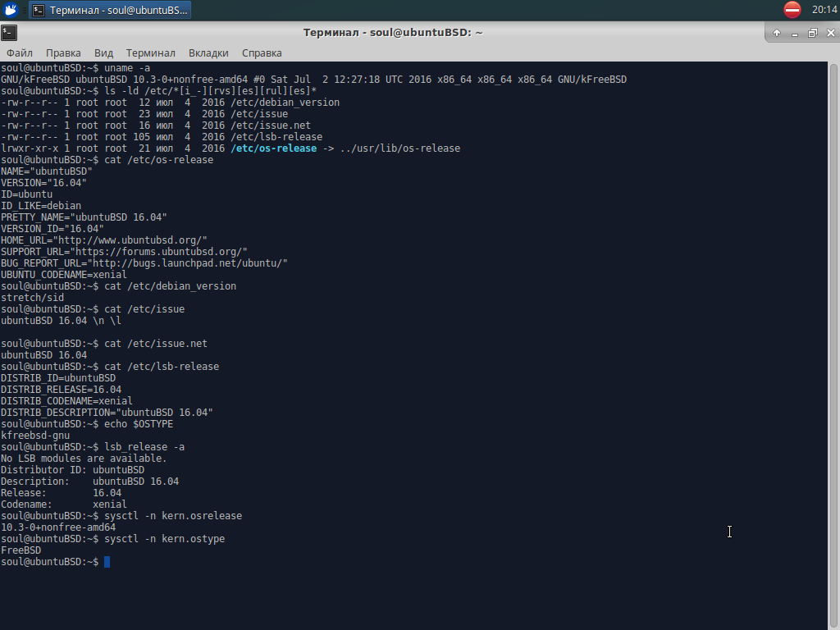840x630 pixels.
Task: Click the DISTRIB_ID=ubuntuBSD line
Action: 58,378
